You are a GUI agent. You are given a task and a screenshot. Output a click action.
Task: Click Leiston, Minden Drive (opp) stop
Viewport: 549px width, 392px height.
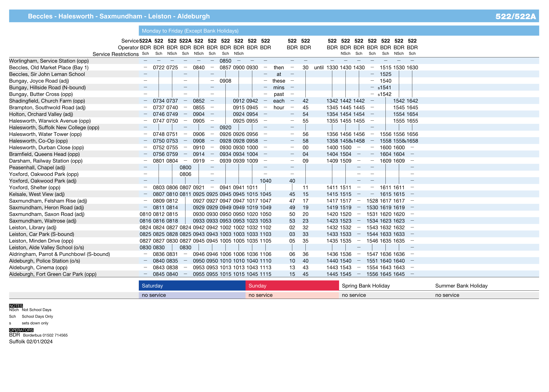click(41, 241)
